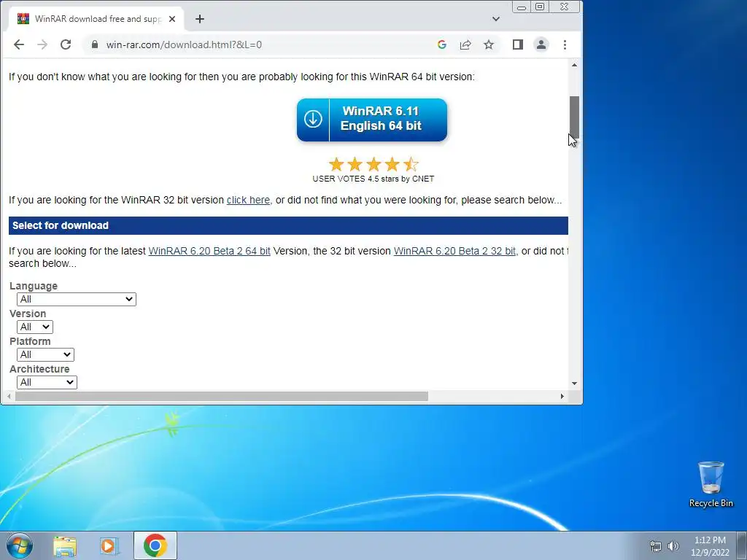Expand the Language dropdown
The image size is (747, 560).
pyautogui.click(x=76, y=299)
